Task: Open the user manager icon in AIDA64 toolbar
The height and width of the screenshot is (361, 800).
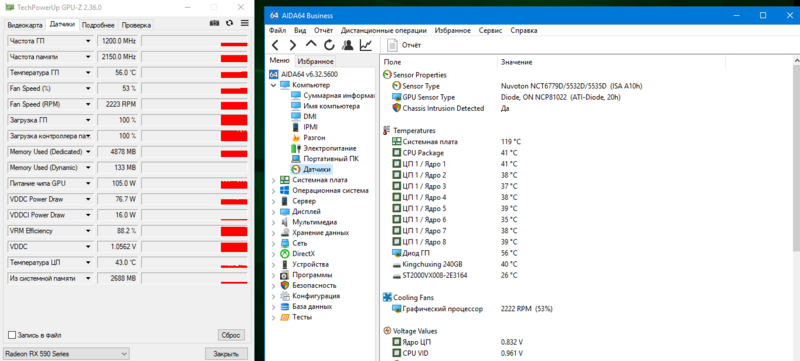Action: [347, 45]
